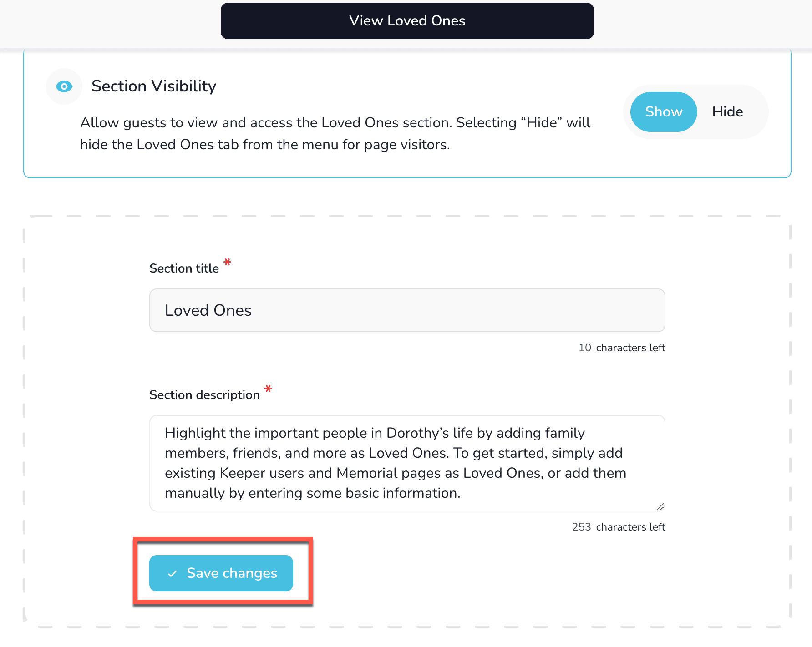Click the blue eye visibility icon
The height and width of the screenshot is (647, 812).
(64, 86)
